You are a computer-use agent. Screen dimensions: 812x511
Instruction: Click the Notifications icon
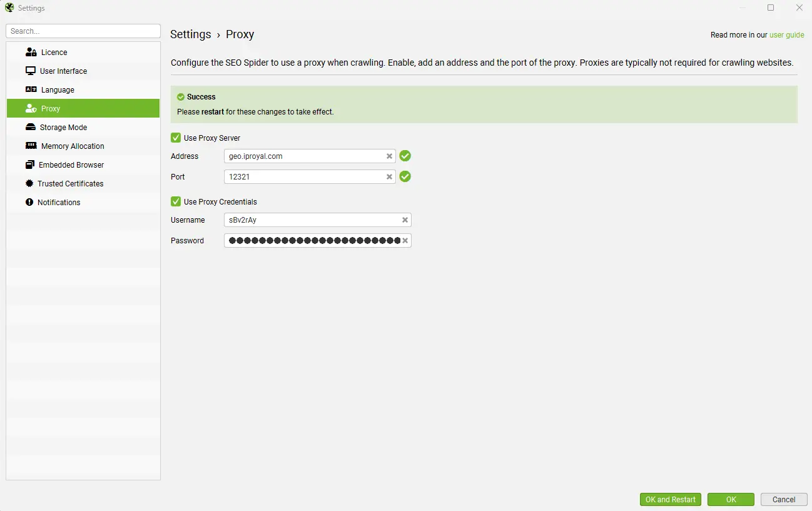coord(29,203)
